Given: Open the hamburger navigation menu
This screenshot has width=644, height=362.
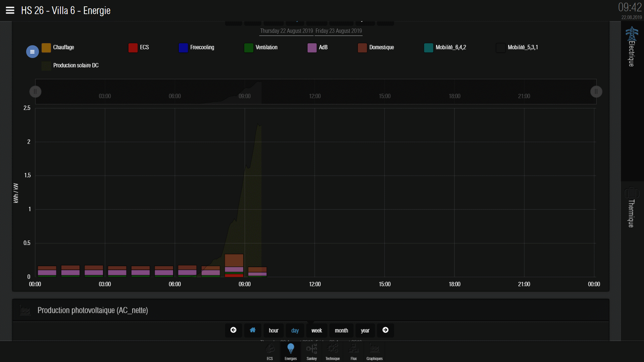Looking at the screenshot, I should pos(10,10).
